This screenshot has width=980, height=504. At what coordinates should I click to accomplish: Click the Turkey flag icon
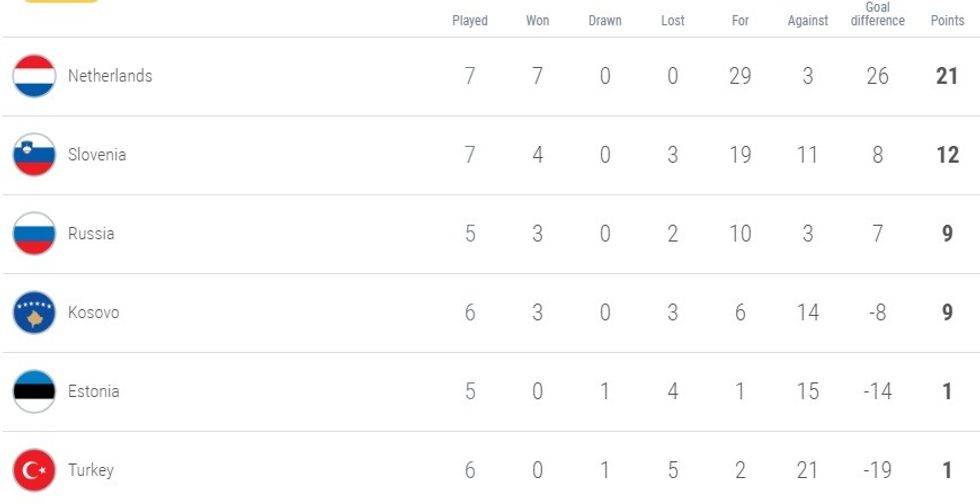point(34,470)
